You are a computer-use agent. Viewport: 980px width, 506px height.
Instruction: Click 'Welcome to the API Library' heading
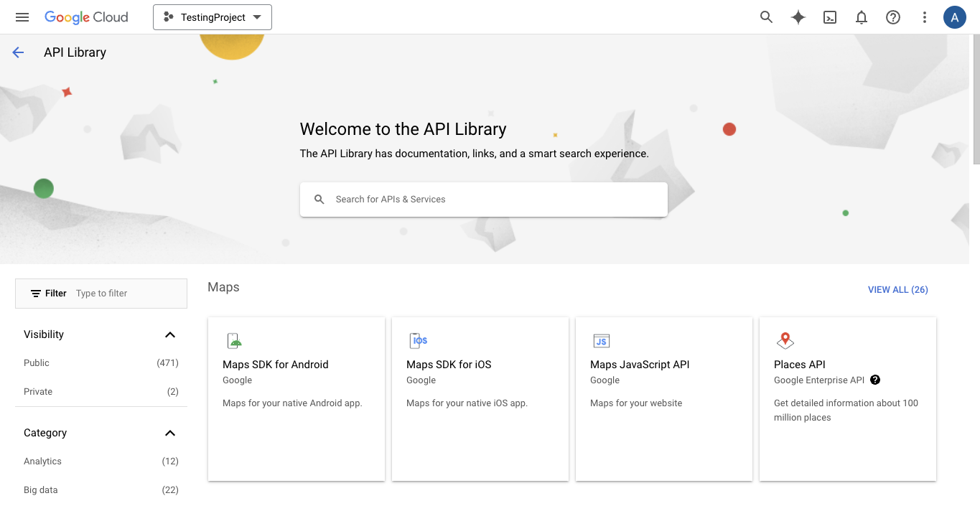(x=403, y=129)
